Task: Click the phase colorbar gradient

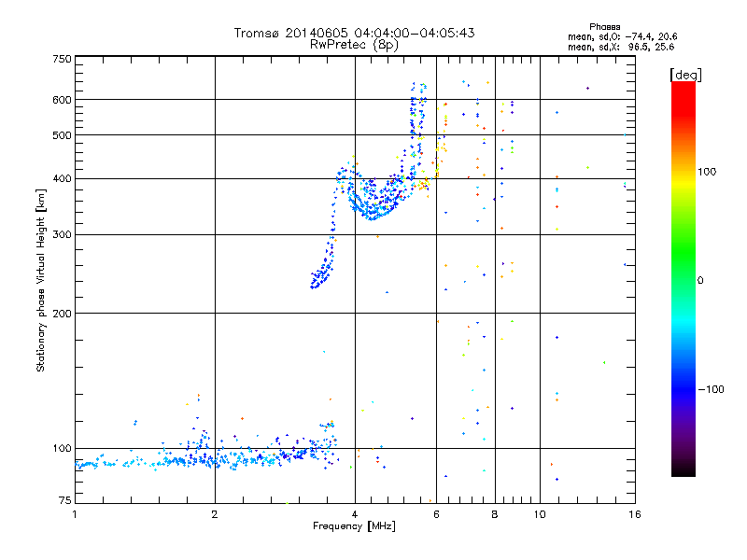Action: [684, 279]
